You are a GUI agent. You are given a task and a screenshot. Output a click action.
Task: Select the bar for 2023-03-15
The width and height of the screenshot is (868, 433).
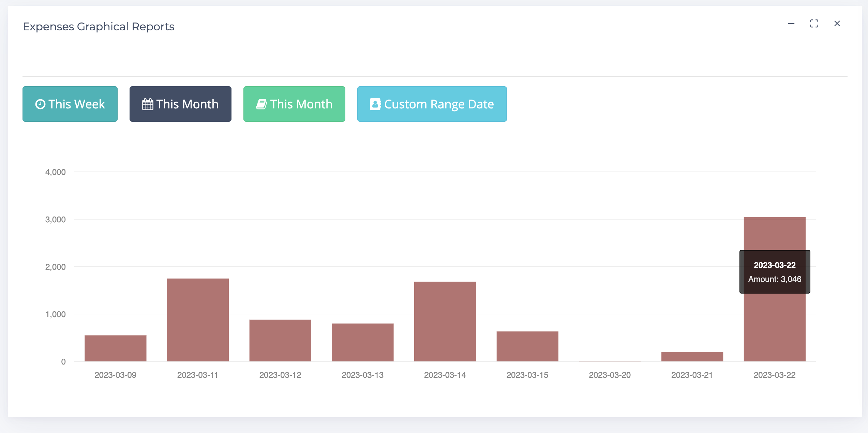(x=527, y=346)
